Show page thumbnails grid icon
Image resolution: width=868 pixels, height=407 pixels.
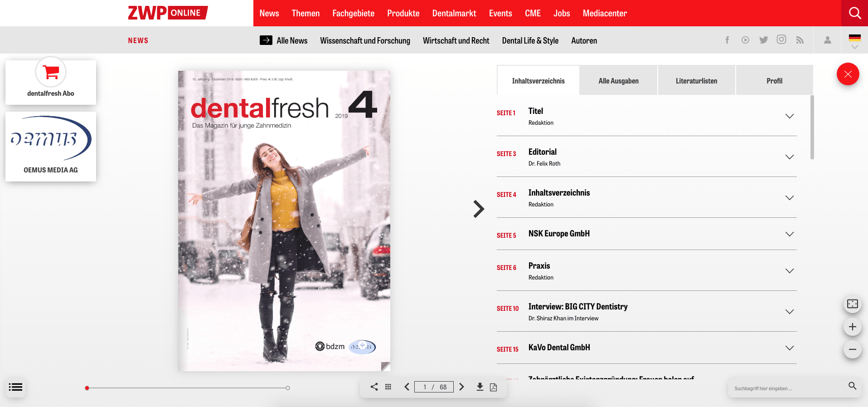(x=388, y=387)
